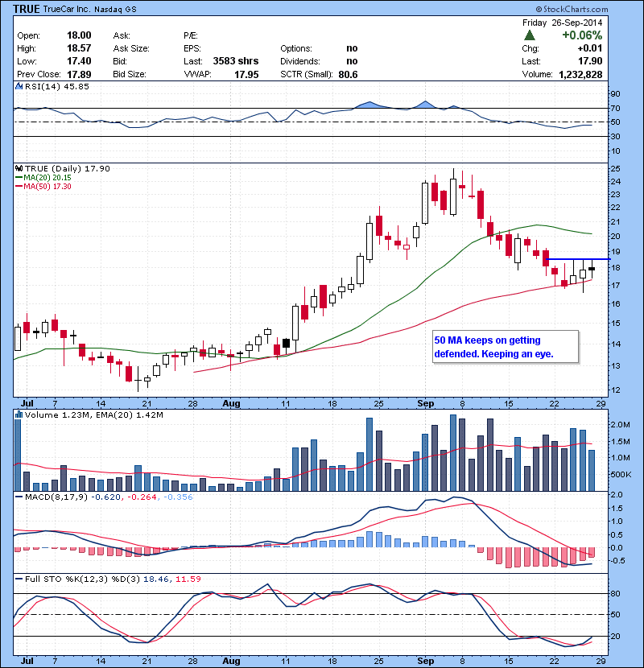Click the stochastic %D value 11.59
The width and height of the screenshot is (644, 668).
pyautogui.click(x=188, y=579)
